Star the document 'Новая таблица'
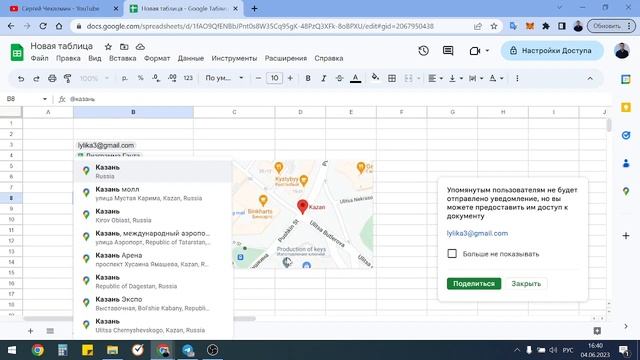The image size is (640, 360). [108, 47]
